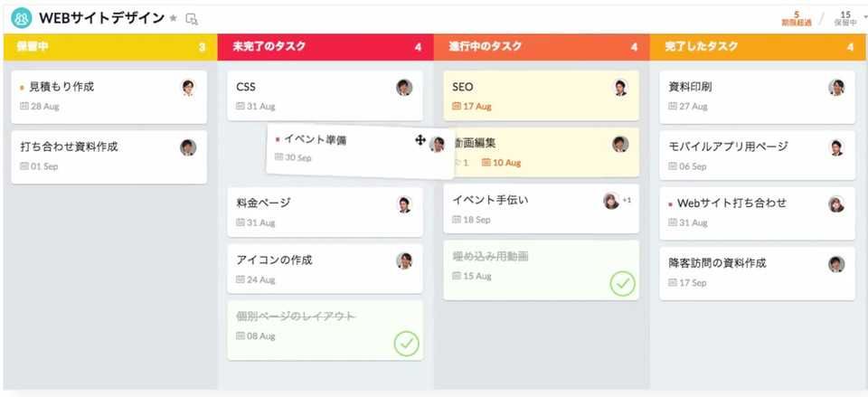Image resolution: width=868 pixels, height=397 pixels.
Task: Click assignee avatar on 資料印刷 card
Action: [836, 88]
